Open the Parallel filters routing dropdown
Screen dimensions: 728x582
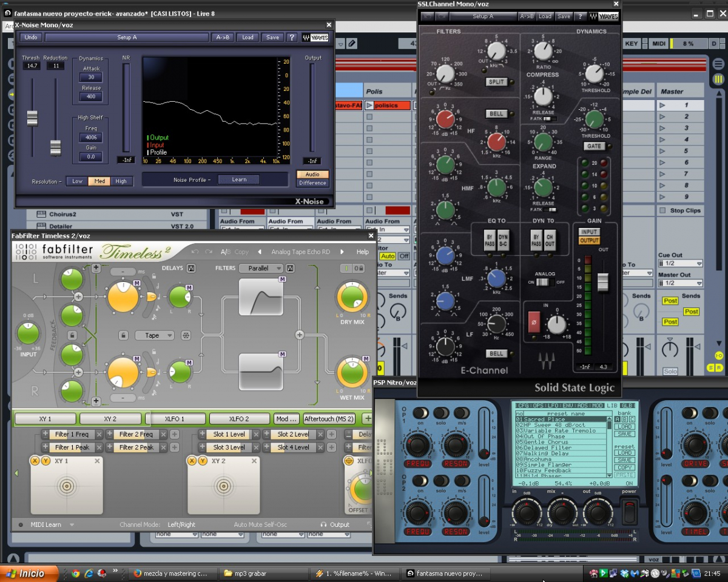pyautogui.click(x=261, y=268)
